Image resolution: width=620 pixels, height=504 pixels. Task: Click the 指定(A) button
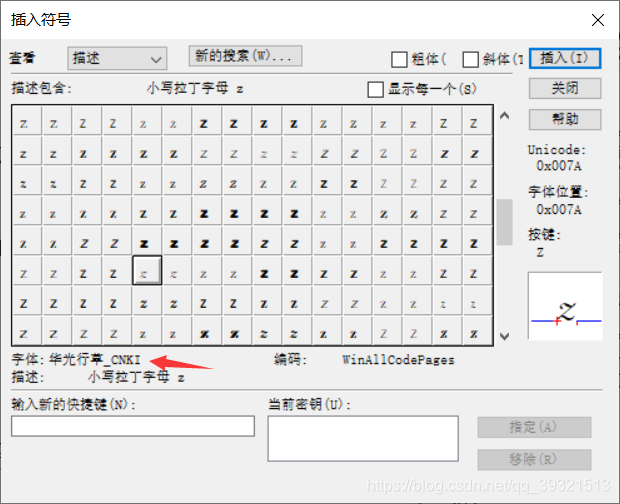[534, 427]
